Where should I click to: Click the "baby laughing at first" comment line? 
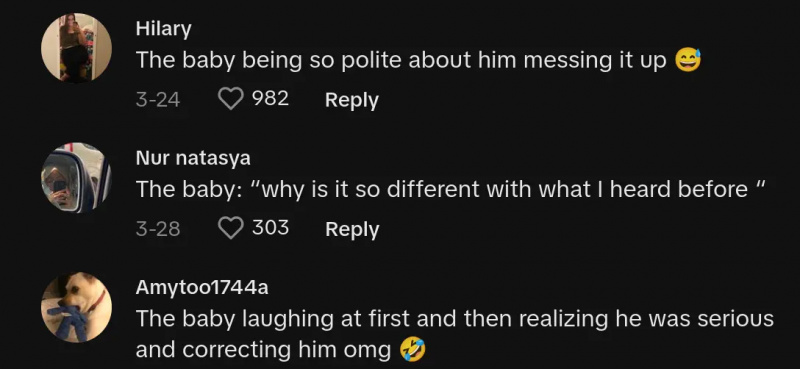tap(455, 319)
